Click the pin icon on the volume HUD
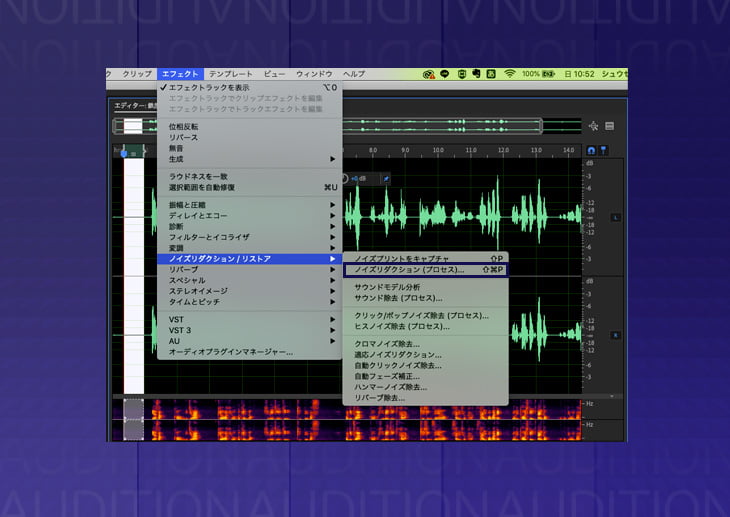This screenshot has height=517, width=730. (387, 179)
